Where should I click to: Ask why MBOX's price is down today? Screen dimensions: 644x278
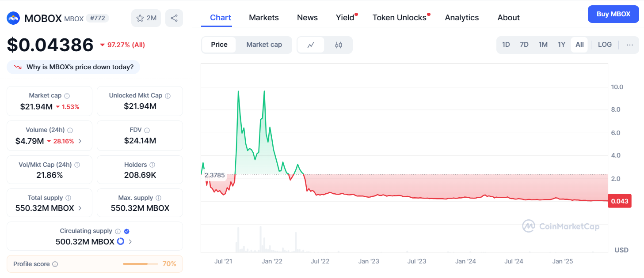[73, 67]
